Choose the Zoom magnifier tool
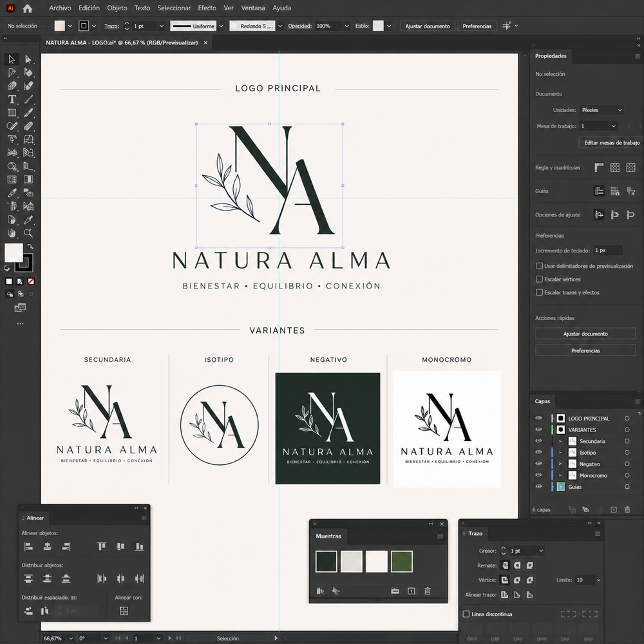Viewport: 644px width, 644px height. pyautogui.click(x=28, y=233)
